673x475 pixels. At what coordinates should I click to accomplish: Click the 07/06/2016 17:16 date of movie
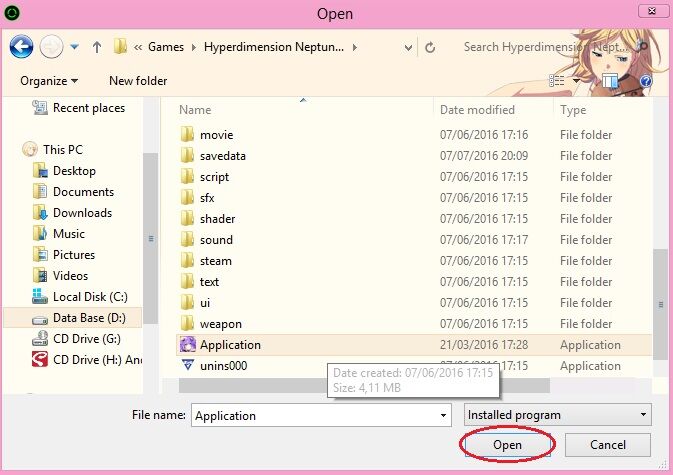coord(484,135)
